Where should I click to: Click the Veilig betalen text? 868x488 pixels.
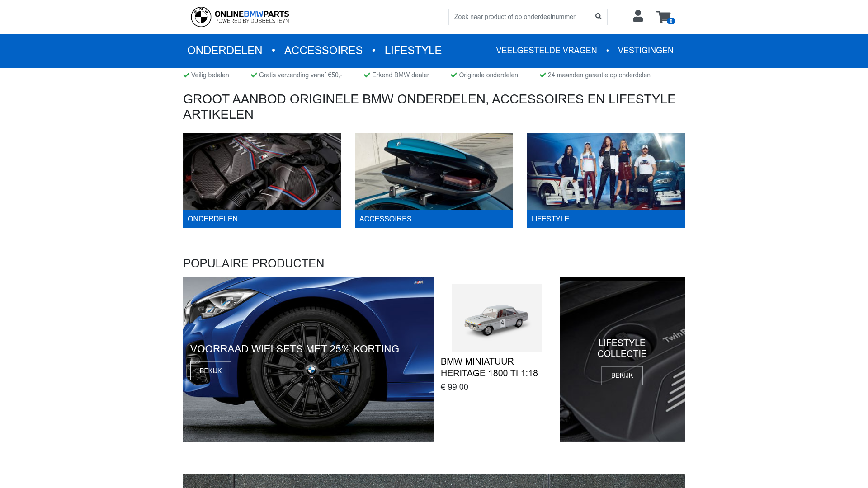coord(210,75)
